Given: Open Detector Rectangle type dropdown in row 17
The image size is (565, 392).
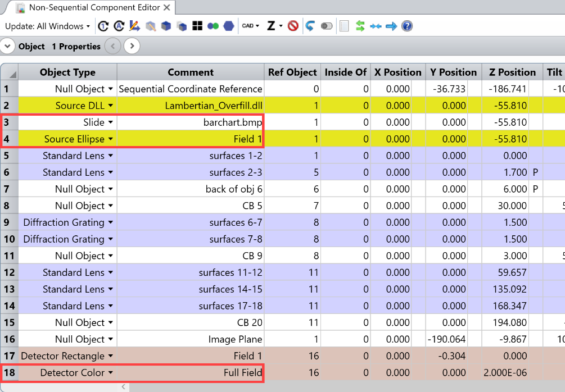Looking at the screenshot, I should pyautogui.click(x=111, y=356).
